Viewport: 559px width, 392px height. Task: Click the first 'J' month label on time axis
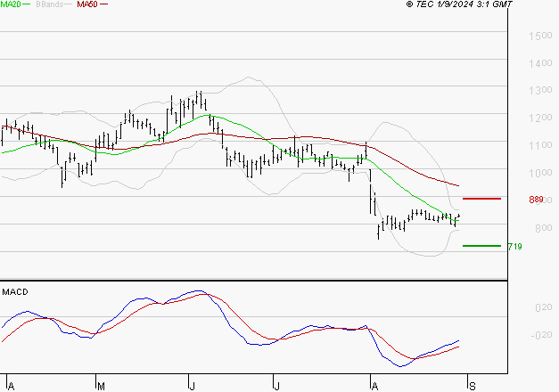193,386
